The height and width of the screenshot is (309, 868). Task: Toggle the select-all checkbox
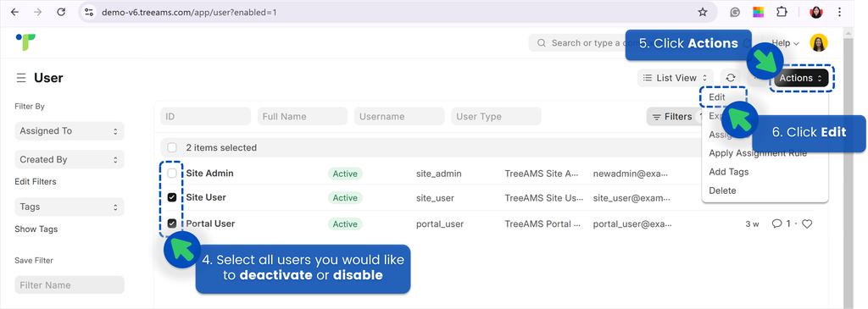(172, 147)
